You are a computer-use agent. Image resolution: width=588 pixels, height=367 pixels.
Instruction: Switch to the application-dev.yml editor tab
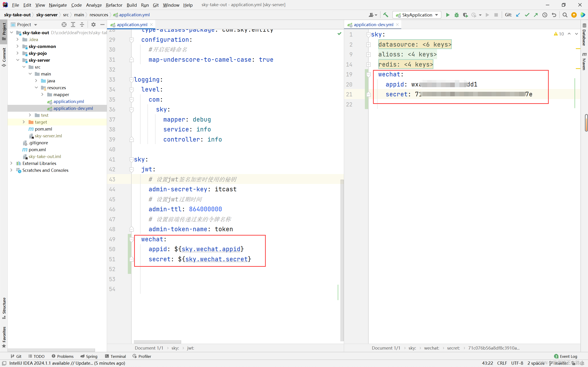point(373,25)
